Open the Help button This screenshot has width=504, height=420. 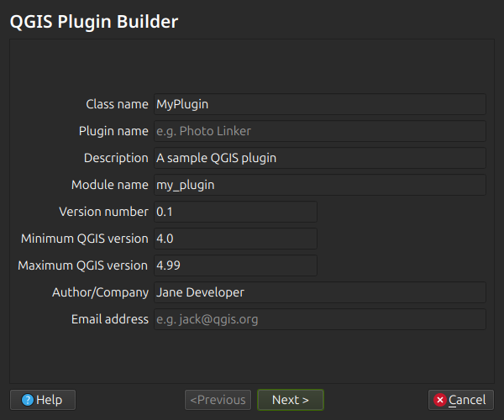(x=43, y=400)
